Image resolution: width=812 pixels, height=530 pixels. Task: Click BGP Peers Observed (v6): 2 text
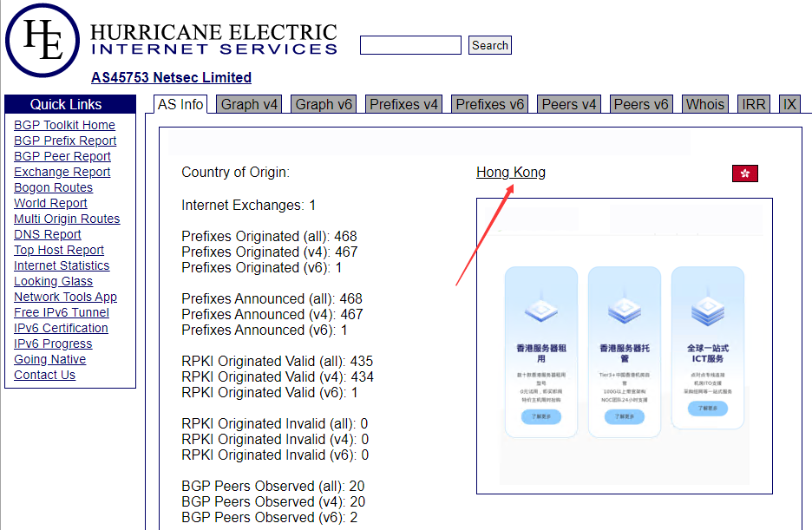[x=270, y=517]
